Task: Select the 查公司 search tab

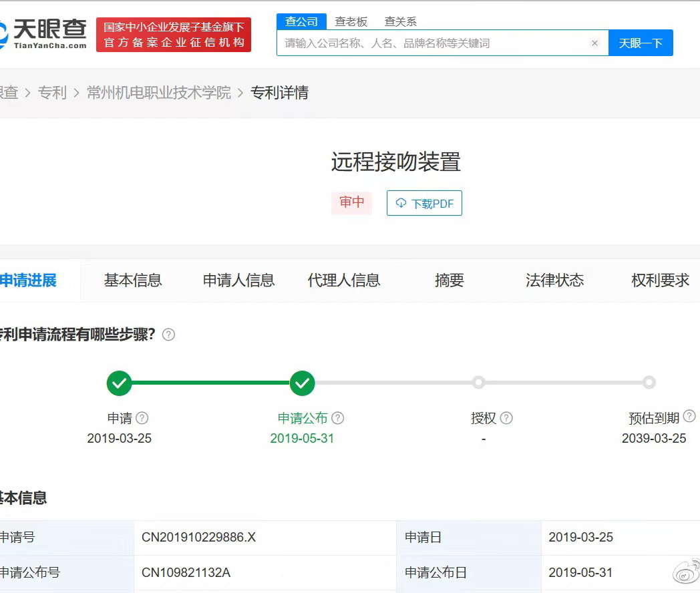Action: click(x=301, y=21)
